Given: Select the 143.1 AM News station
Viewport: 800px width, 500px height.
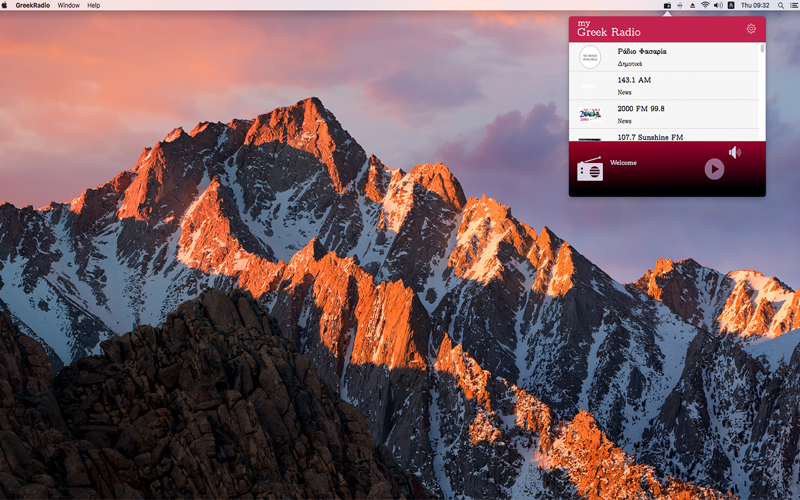Looking at the screenshot, I should click(664, 86).
